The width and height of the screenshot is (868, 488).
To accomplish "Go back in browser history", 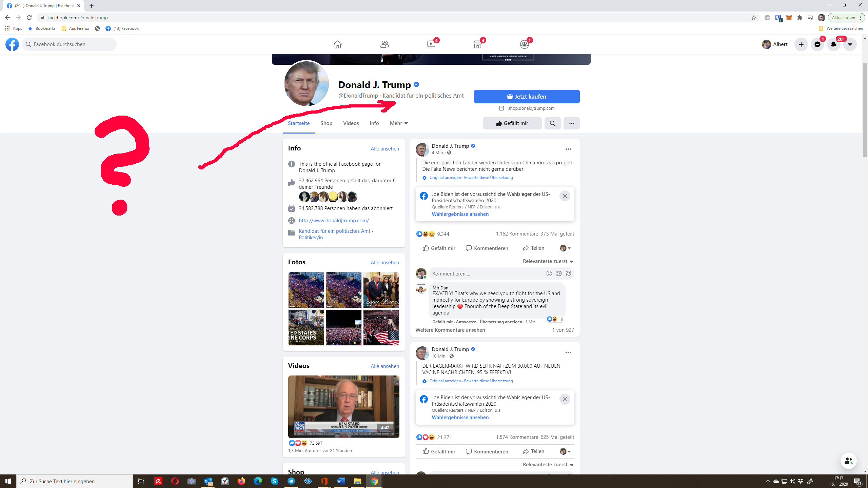I will coord(7,18).
